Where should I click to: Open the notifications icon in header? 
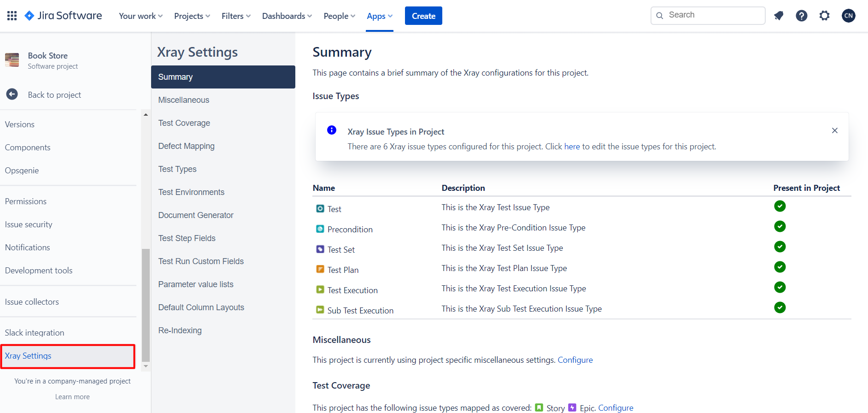(779, 16)
